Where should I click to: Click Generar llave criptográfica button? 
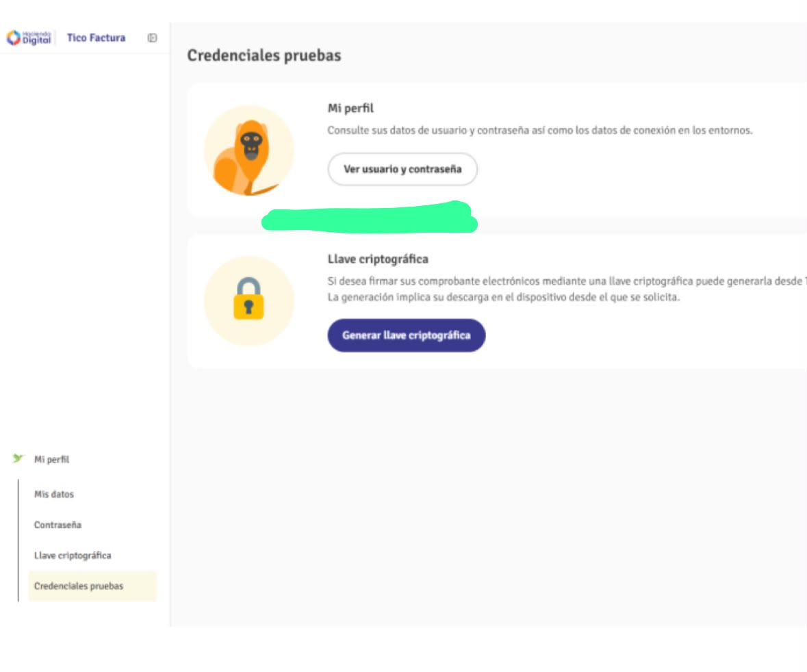pyautogui.click(x=407, y=335)
